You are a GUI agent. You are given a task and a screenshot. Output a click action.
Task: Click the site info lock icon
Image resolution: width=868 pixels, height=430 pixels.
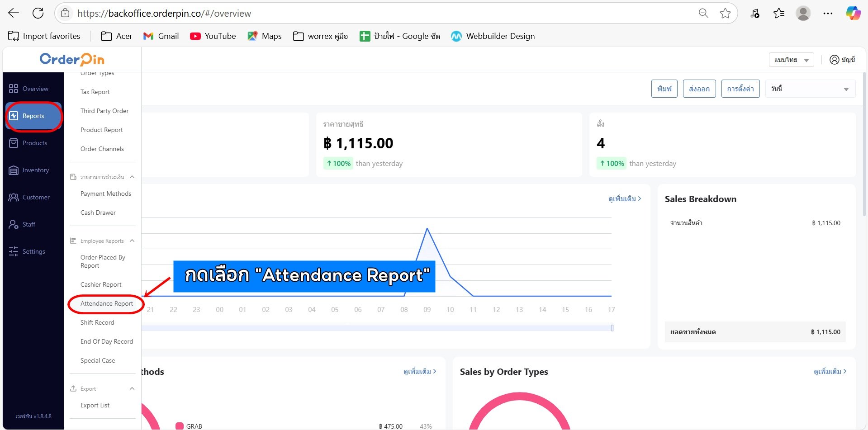click(65, 13)
